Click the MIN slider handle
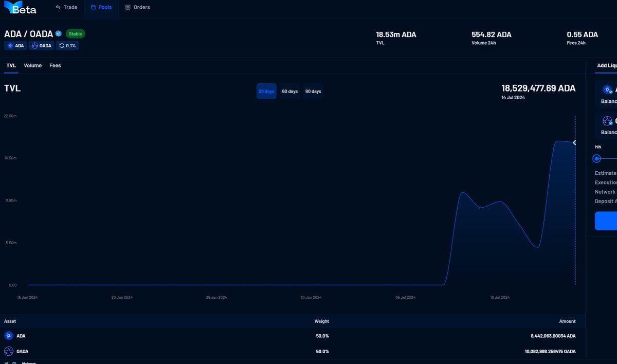The image size is (617, 364). [x=596, y=158]
